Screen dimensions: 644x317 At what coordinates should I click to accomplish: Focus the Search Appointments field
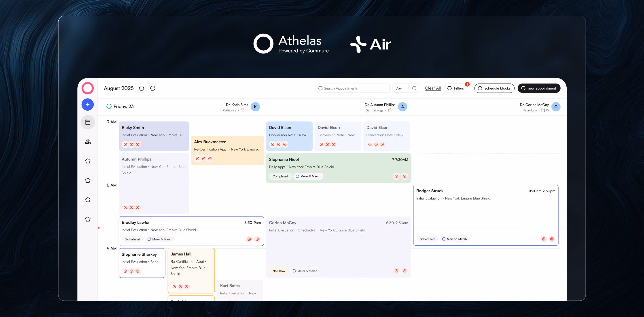coord(352,88)
